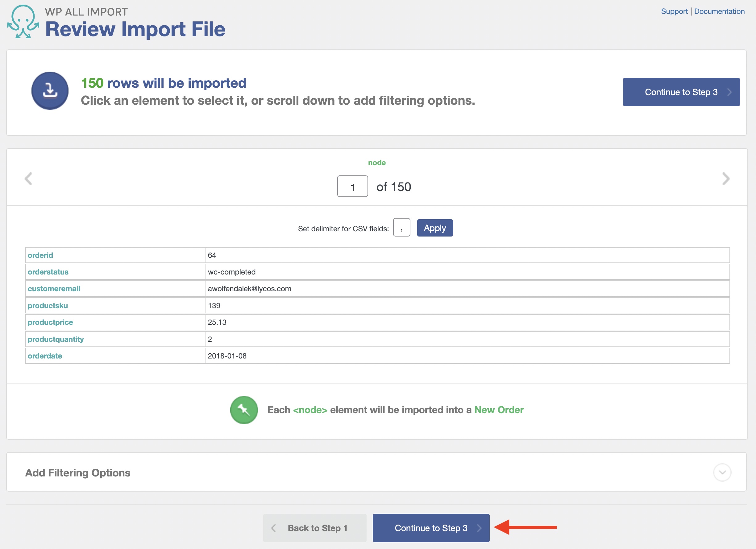
Task: Click the 'Set delimiter for CSV fields:' label
Action: (343, 228)
